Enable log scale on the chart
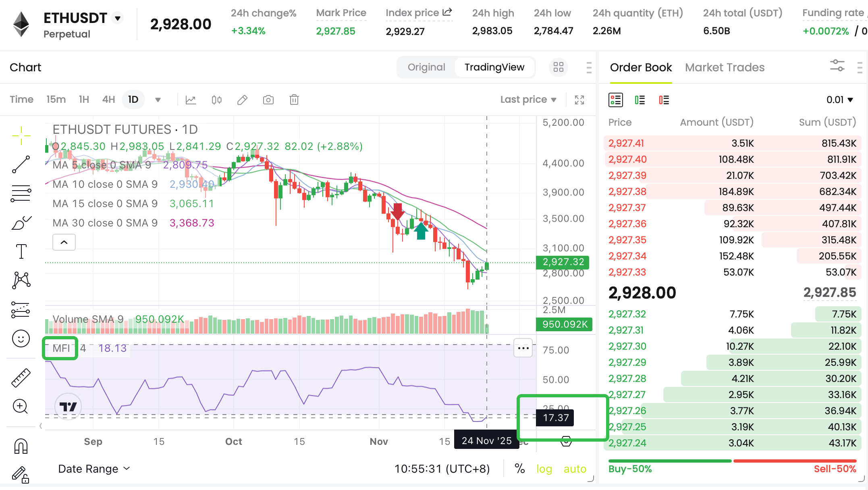The image size is (868, 490). pyautogui.click(x=544, y=469)
